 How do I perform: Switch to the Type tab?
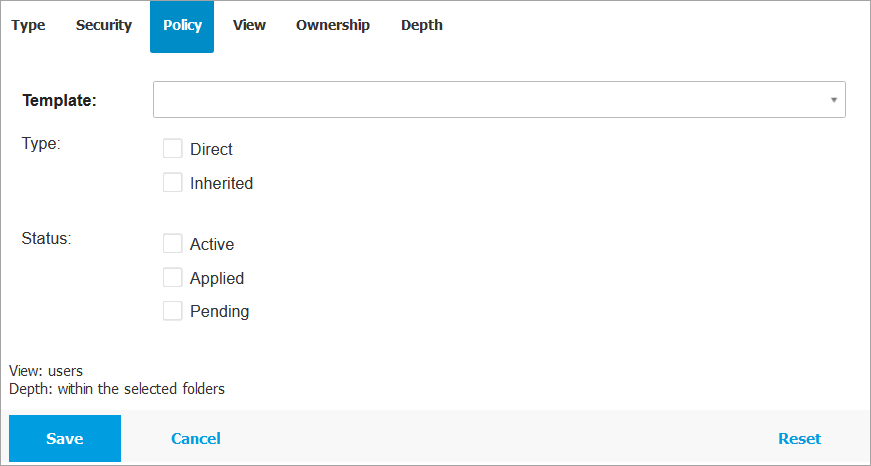(x=28, y=26)
